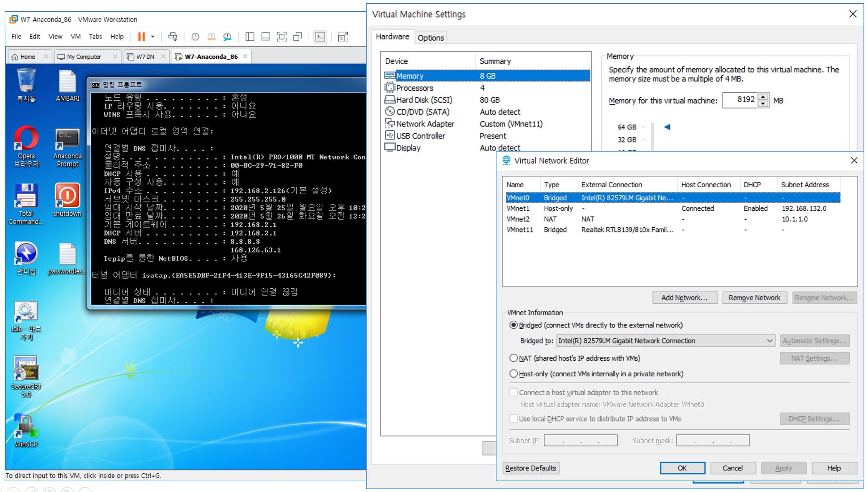This screenshot has width=868, height=492.
Task: Click the console view toolbar icon
Action: point(320,37)
